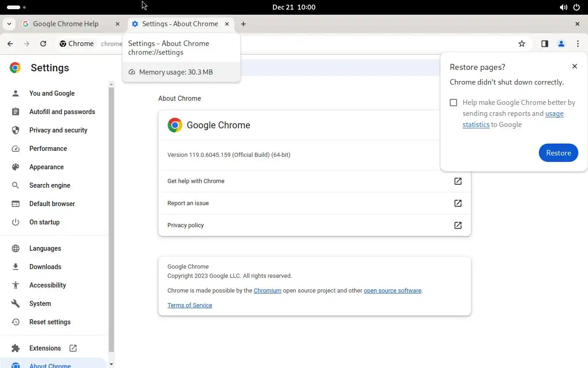Go to Downloads settings
Screen dimensions: 588x368
[x=54, y=267]
